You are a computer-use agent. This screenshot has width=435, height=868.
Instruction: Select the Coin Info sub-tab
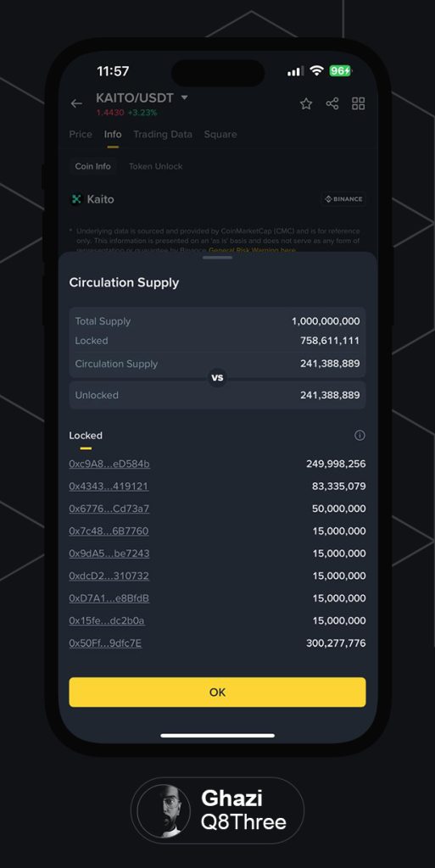[x=93, y=166]
